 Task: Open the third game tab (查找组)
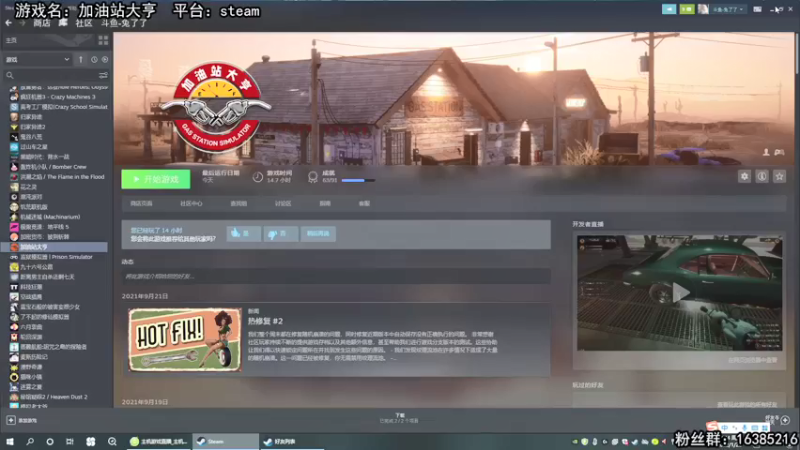point(239,204)
